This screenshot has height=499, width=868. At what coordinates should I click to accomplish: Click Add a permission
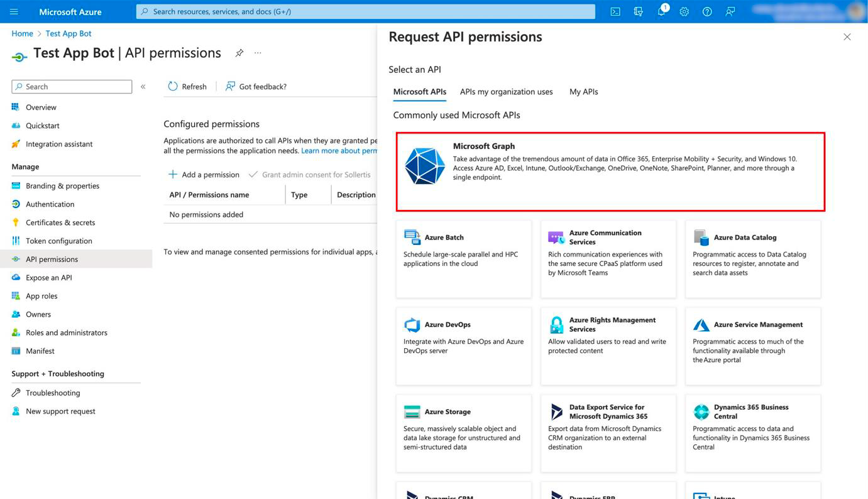[204, 175]
